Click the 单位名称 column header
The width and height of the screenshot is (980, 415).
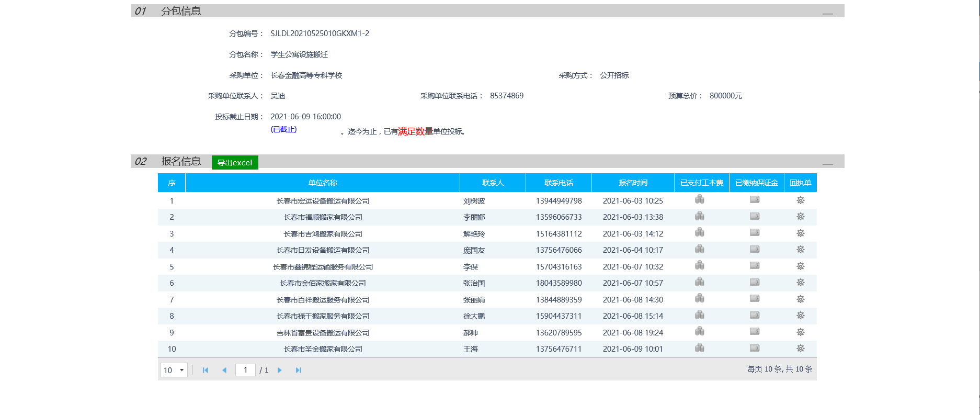click(323, 183)
